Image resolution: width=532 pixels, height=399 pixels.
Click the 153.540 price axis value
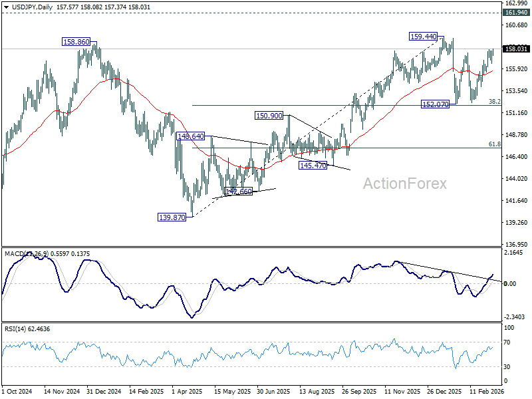click(x=517, y=90)
